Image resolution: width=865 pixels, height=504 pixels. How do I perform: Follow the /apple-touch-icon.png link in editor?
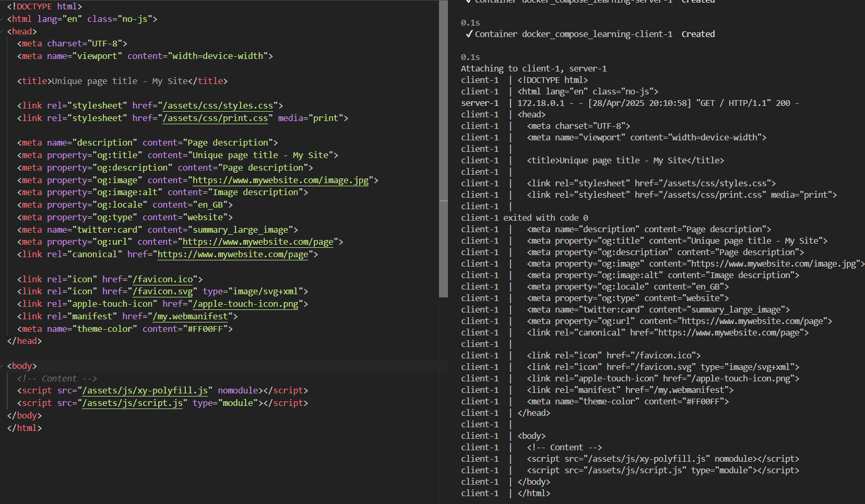tap(245, 304)
